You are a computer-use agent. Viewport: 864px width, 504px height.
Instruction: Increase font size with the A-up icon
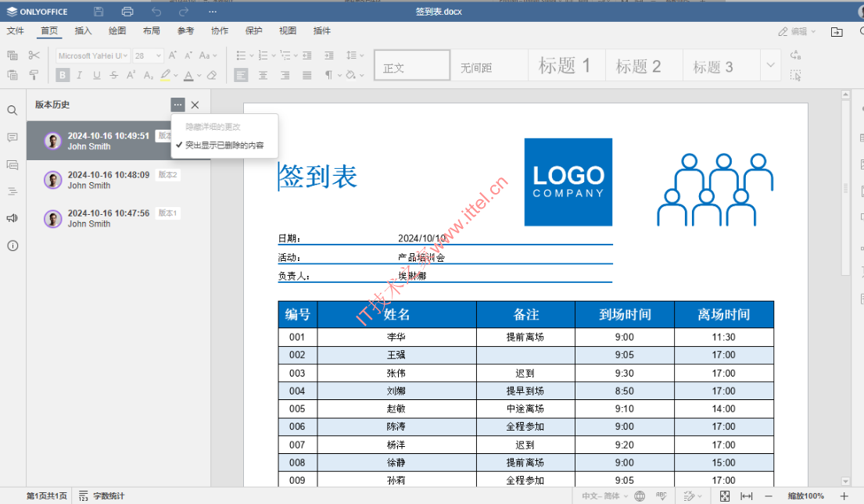tap(173, 55)
